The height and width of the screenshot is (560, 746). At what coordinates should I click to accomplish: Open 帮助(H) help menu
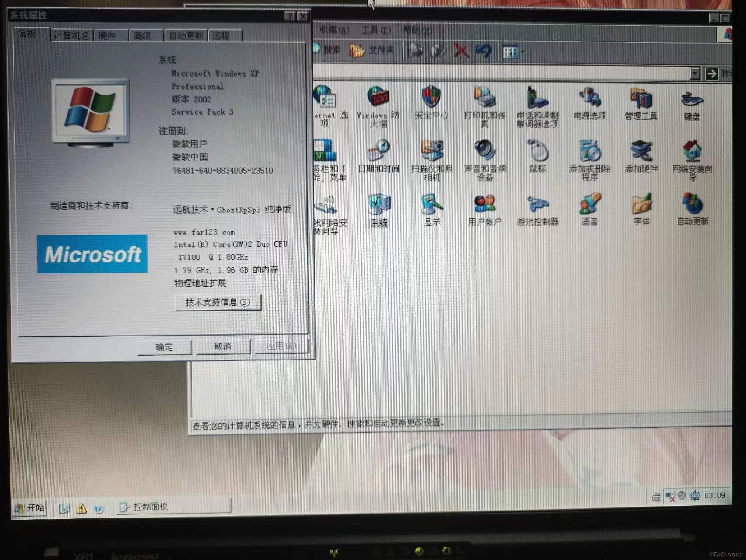click(x=417, y=30)
